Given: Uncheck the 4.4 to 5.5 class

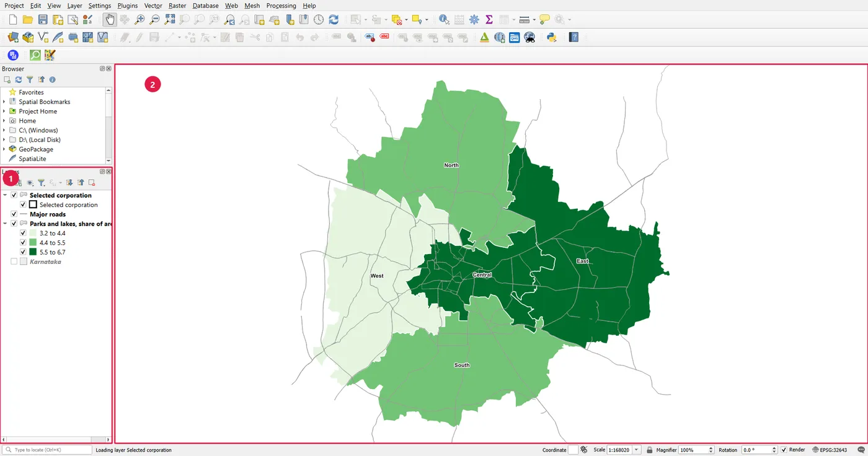Looking at the screenshot, I should point(24,243).
